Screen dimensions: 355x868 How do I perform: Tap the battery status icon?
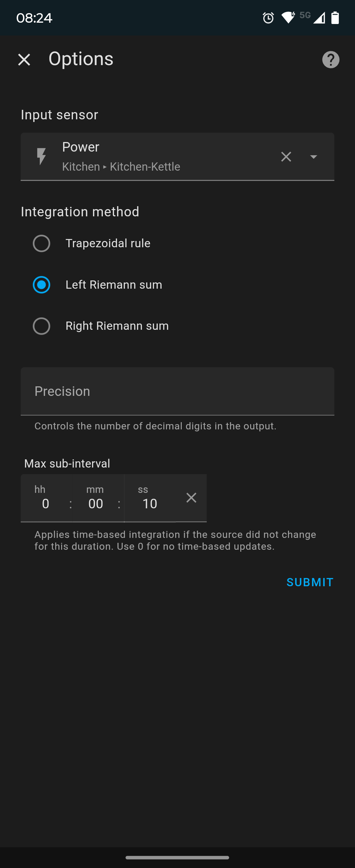[335, 17]
